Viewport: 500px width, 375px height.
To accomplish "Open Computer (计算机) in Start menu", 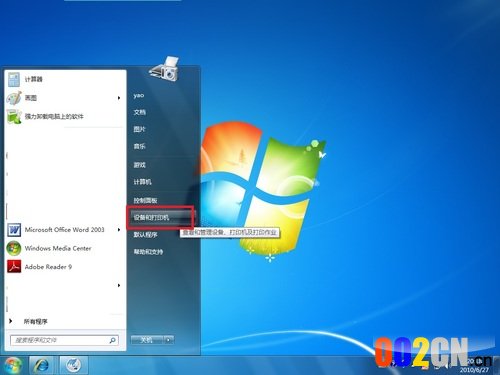I will click(143, 182).
